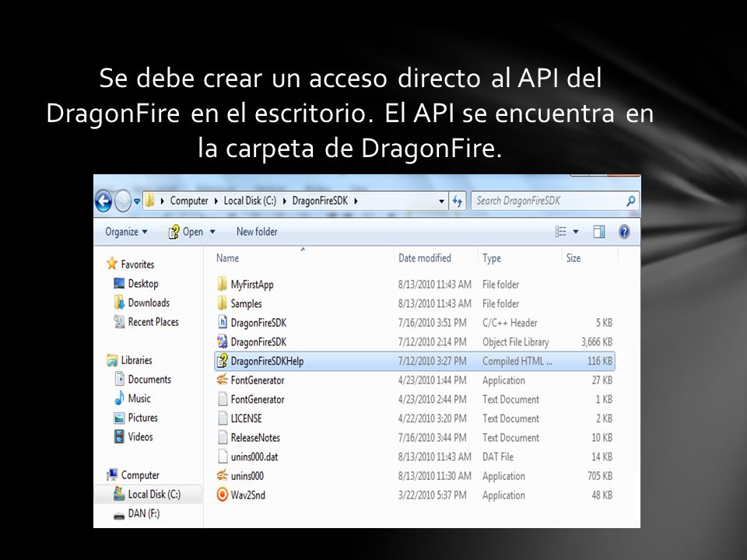Go back with the Explorer Back arrow
Image resolution: width=747 pixels, height=560 pixels.
(103, 201)
